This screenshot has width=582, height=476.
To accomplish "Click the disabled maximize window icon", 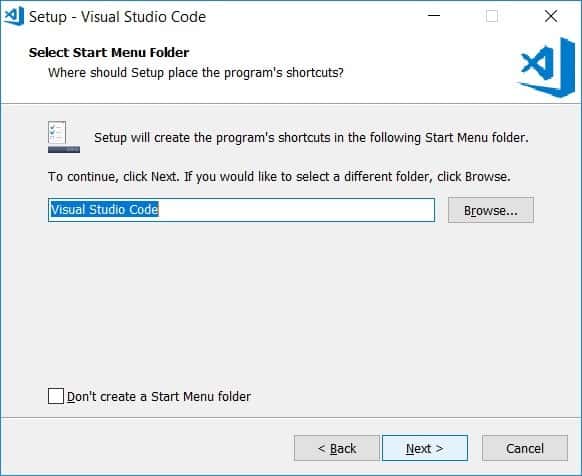I will (x=492, y=16).
